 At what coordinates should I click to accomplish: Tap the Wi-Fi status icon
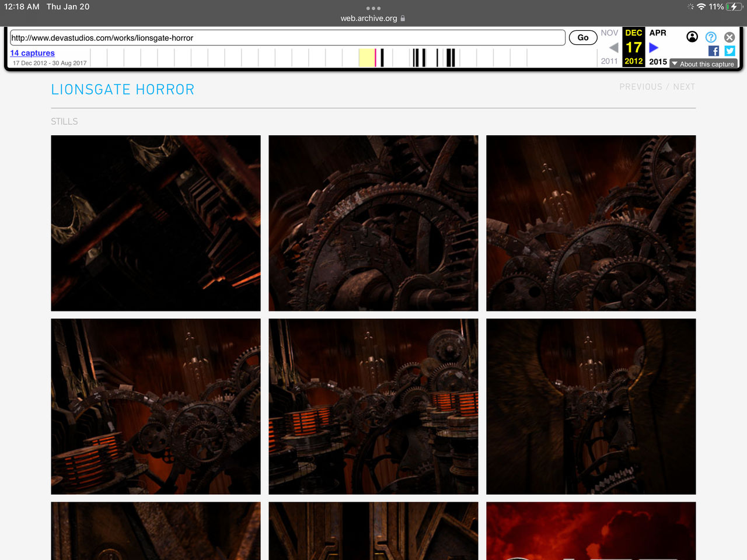click(x=701, y=6)
